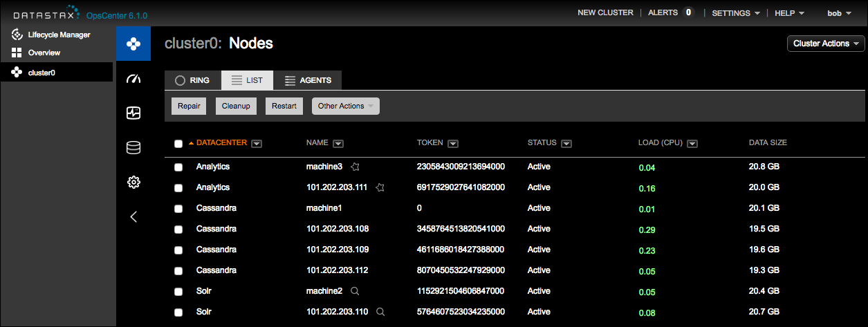The height and width of the screenshot is (327, 868).
Task: Click the cluster0 icon in left panel
Action: click(x=17, y=72)
